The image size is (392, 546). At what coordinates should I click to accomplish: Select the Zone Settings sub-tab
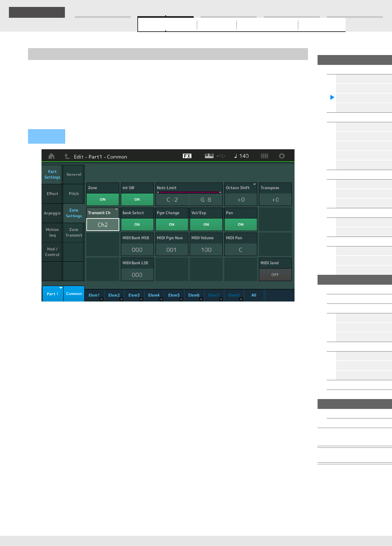74,213
